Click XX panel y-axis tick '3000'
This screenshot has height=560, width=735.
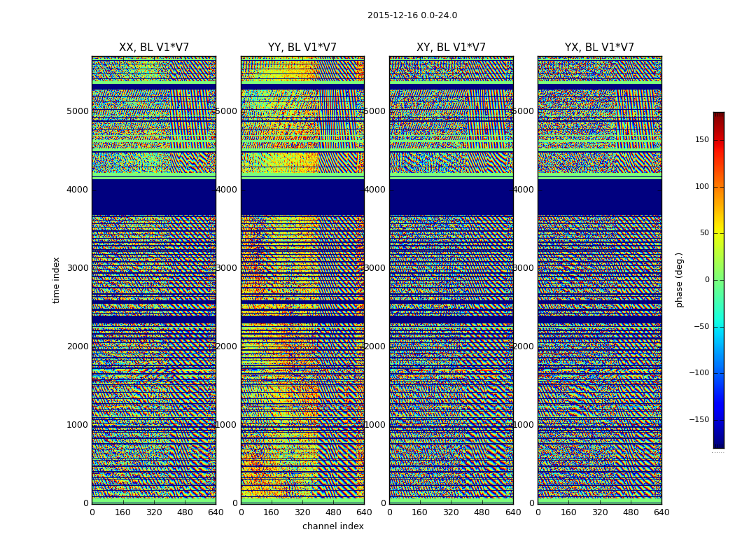tap(78, 268)
